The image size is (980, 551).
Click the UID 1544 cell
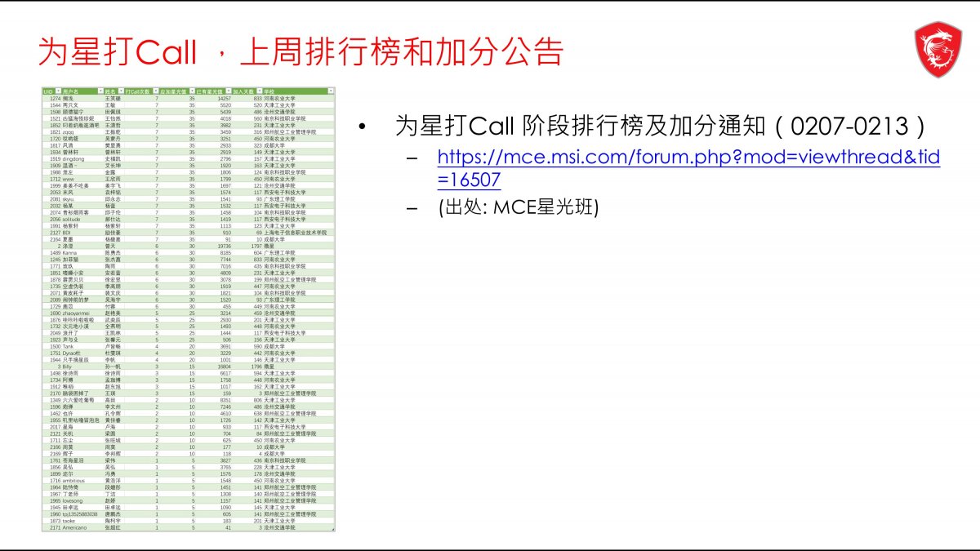click(x=56, y=105)
